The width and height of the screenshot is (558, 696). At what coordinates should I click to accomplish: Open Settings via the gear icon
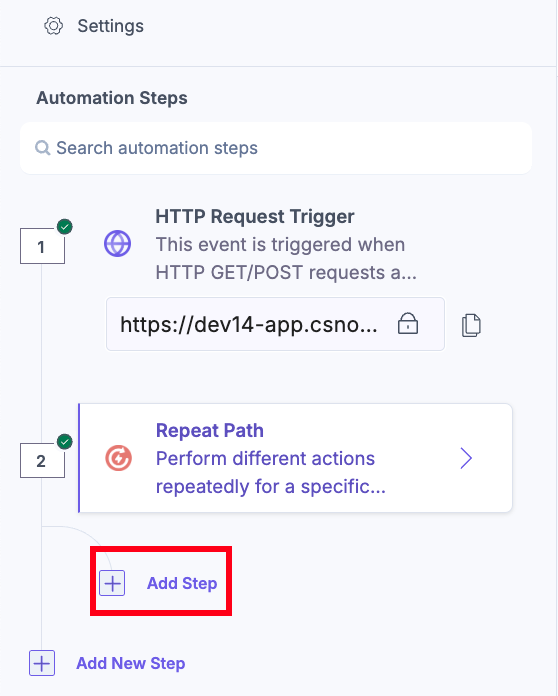pyautogui.click(x=53, y=26)
